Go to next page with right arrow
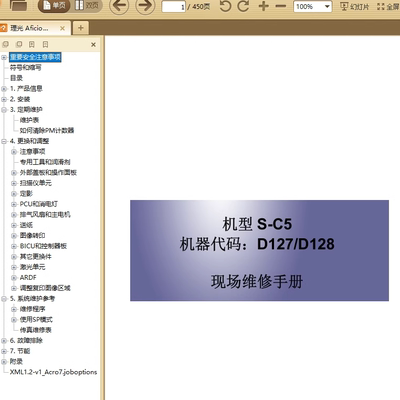This screenshot has width=400, height=400. click(145, 6)
